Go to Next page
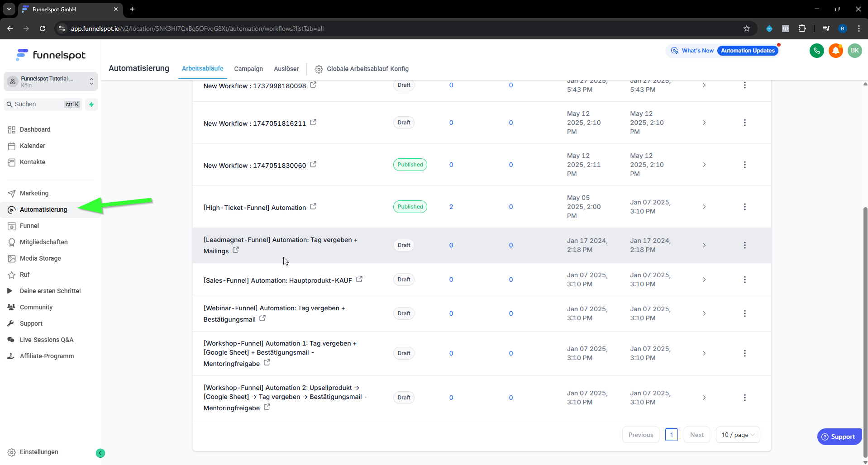The width and height of the screenshot is (868, 465). click(696, 435)
